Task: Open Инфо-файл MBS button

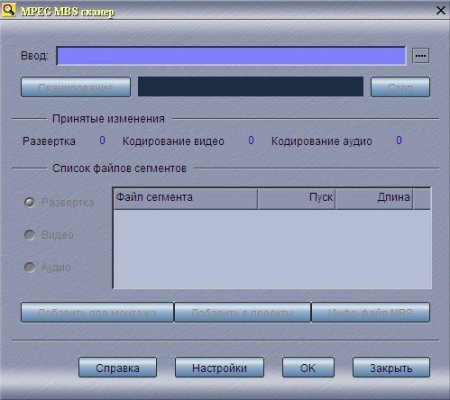Action: (x=371, y=312)
